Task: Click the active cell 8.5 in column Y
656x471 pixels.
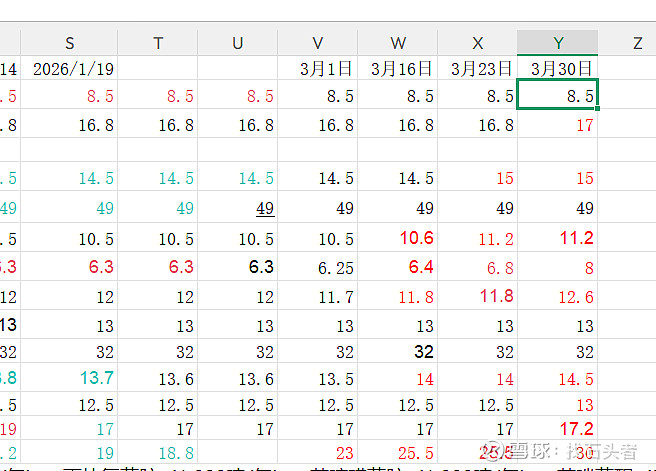Action: [x=557, y=95]
